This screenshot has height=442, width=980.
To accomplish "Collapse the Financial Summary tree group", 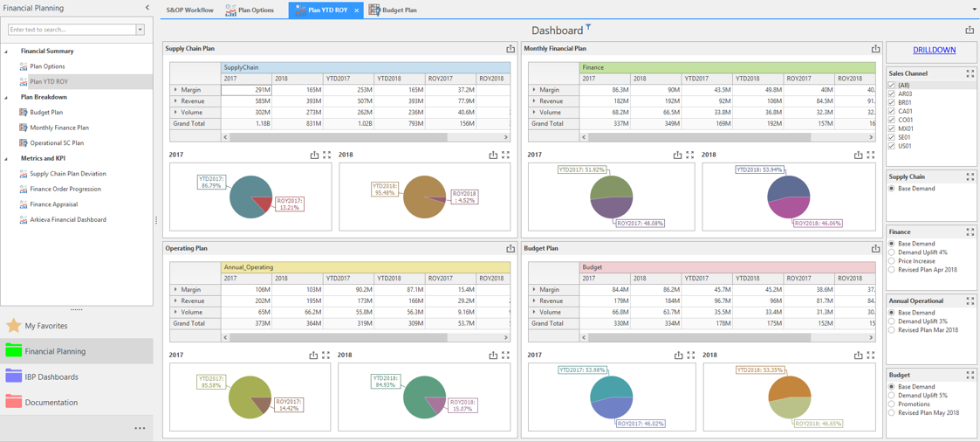I will tap(6, 52).
